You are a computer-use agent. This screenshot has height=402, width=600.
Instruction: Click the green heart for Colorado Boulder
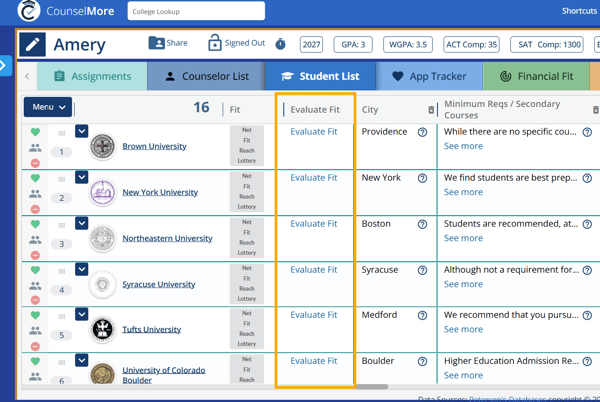click(35, 361)
